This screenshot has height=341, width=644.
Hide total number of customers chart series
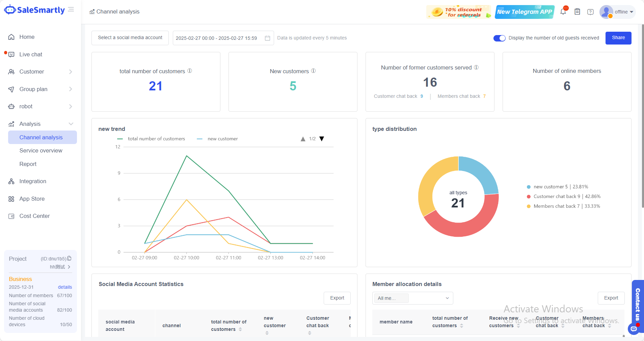pyautogui.click(x=151, y=139)
